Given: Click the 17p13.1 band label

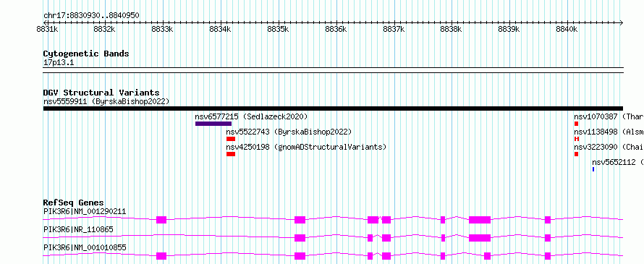Looking at the screenshot, I should pyautogui.click(x=59, y=63).
